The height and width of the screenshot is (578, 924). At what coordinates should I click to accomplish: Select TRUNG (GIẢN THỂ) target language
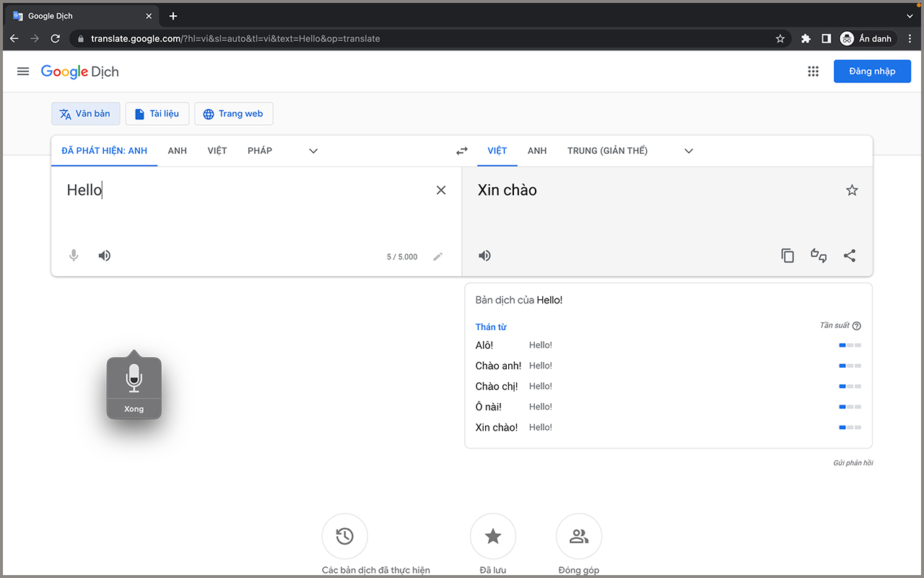(x=608, y=151)
